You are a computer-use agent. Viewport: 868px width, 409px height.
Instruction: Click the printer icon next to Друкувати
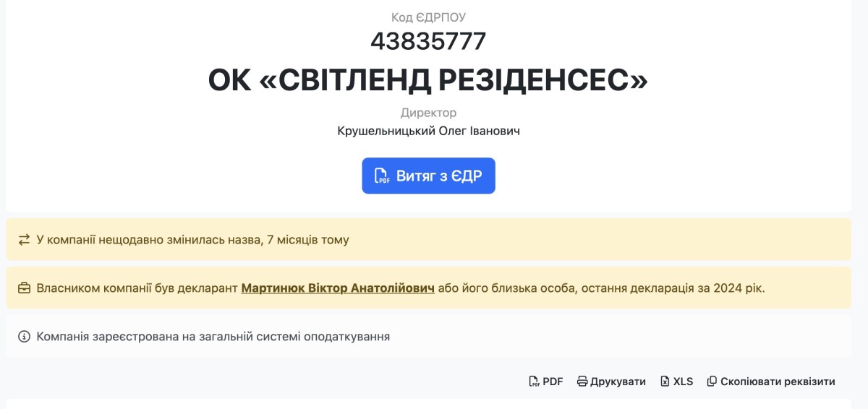click(x=582, y=382)
